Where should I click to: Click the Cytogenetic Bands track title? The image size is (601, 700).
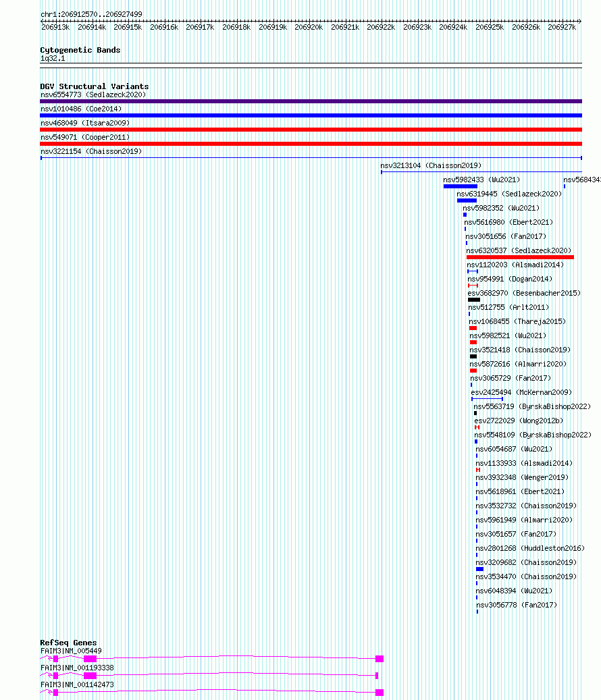(x=80, y=50)
